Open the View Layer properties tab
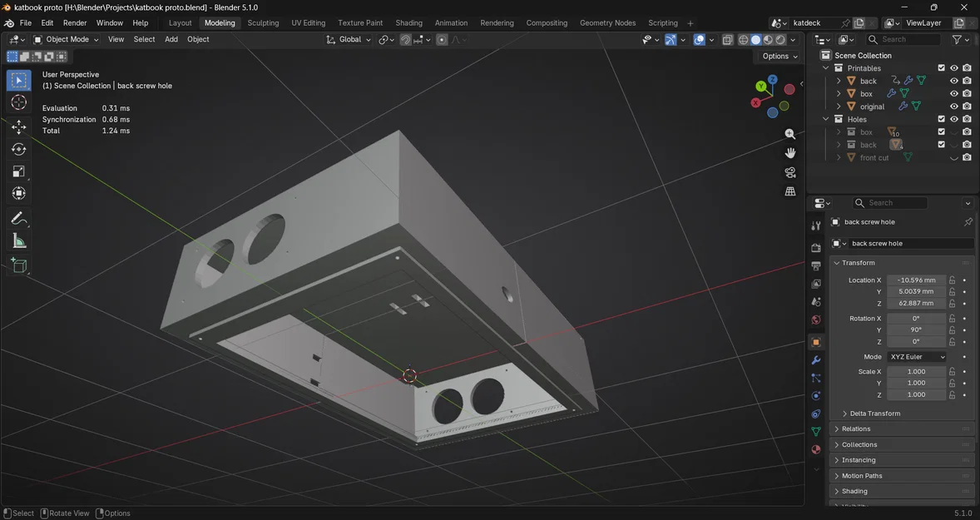This screenshot has width=980, height=520. point(815,284)
